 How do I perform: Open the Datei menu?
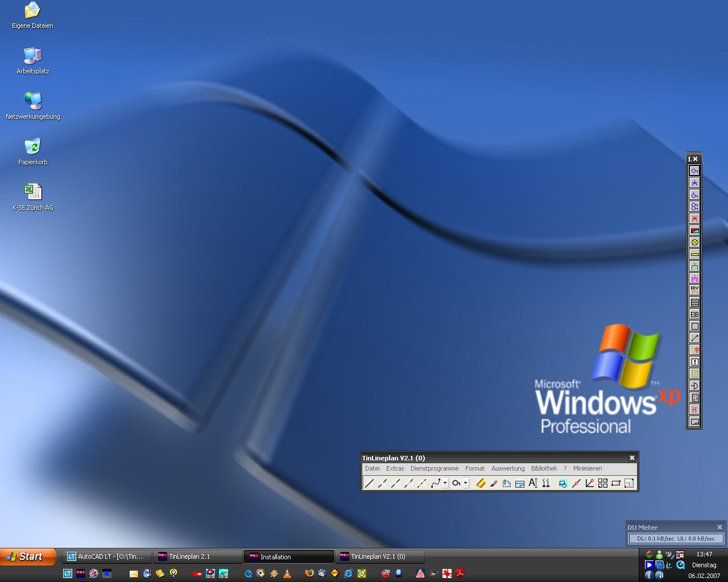pyautogui.click(x=373, y=468)
